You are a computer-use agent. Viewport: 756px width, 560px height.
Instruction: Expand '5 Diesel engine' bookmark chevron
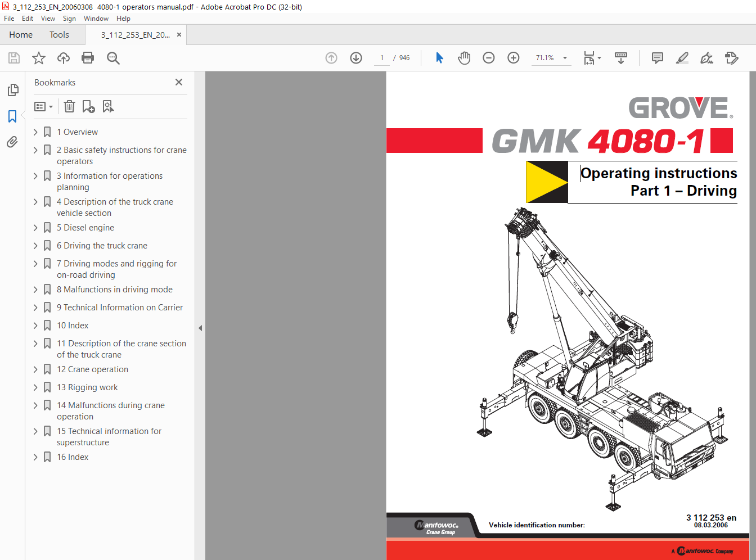pyautogui.click(x=35, y=228)
